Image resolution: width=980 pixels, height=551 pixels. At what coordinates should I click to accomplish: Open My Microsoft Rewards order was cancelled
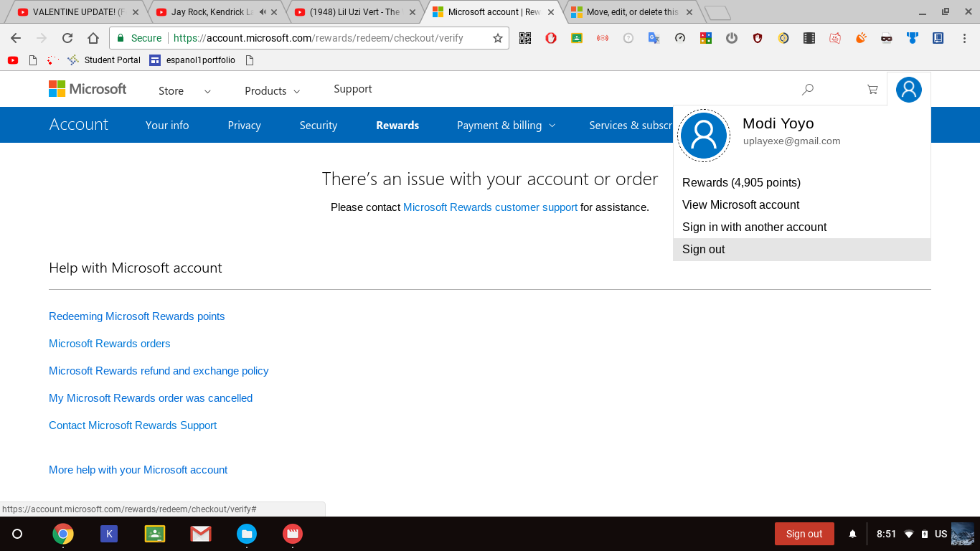coord(151,398)
